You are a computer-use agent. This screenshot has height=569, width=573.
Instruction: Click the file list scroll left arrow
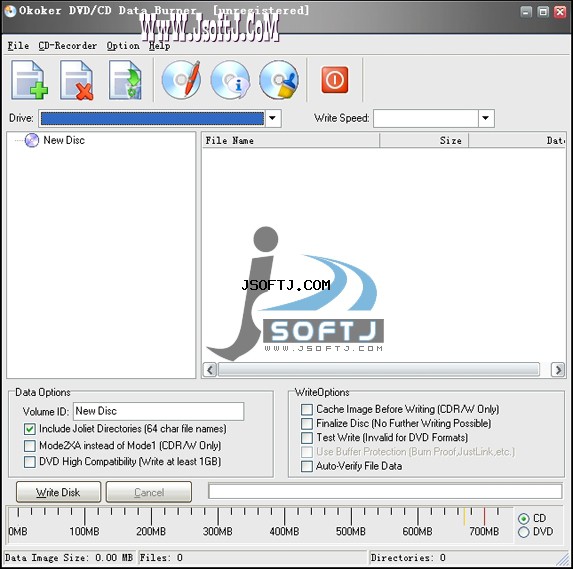pos(210,370)
